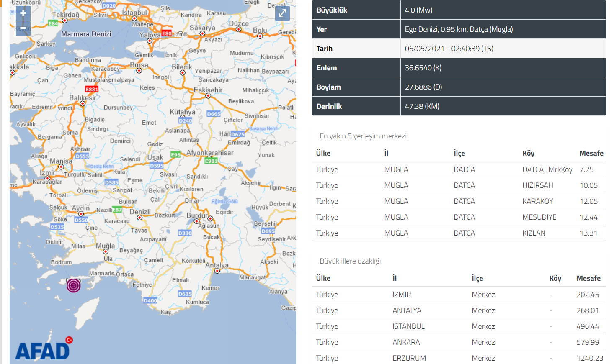The image size is (614, 364).
Task: Zoom in on the map
Action: pyautogui.click(x=23, y=13)
